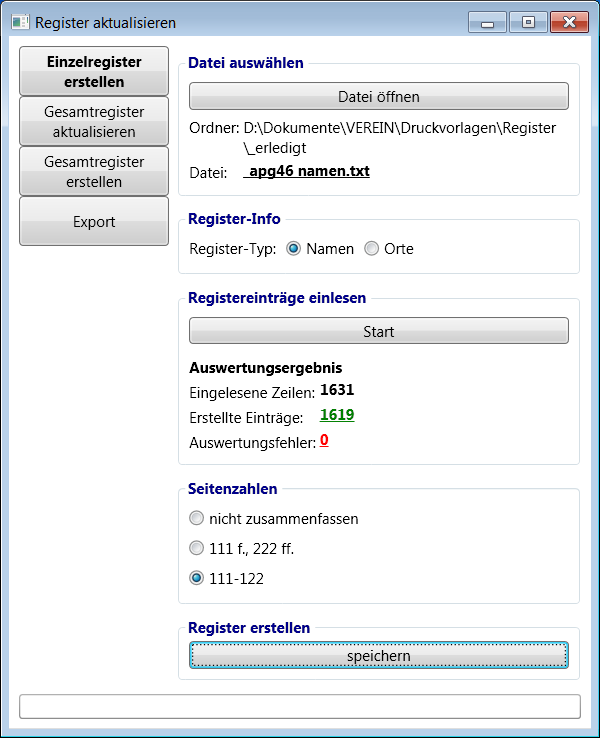The image size is (600, 738).
Task: Click the red evaluation errors count
Action: click(324, 440)
